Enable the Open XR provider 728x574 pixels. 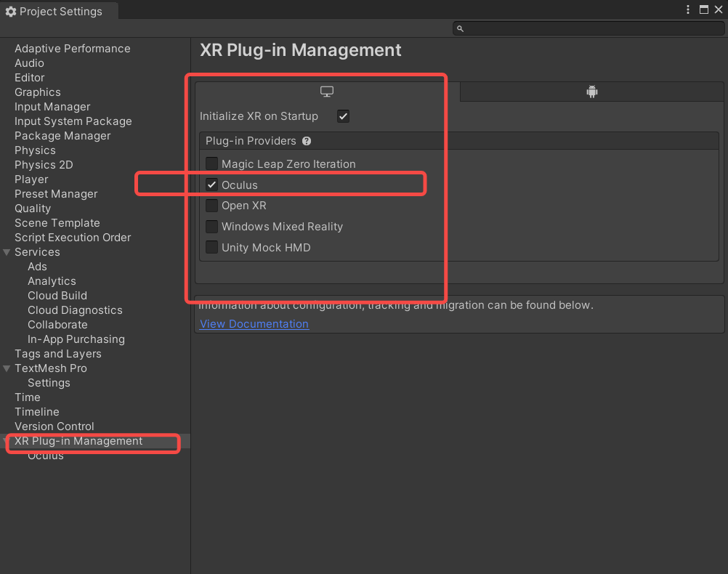point(211,206)
